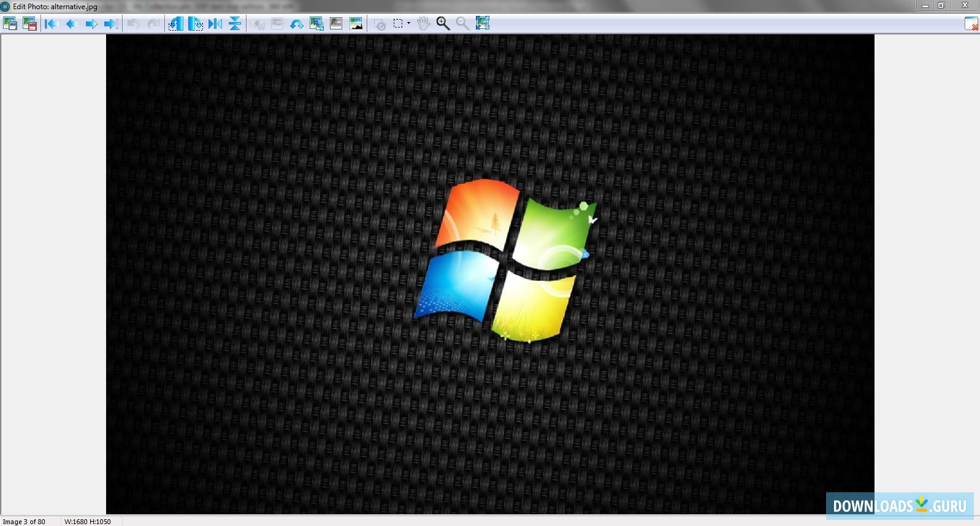Screen dimensions: 980x526
Task: Open the resize image tool
Action: tap(316, 24)
